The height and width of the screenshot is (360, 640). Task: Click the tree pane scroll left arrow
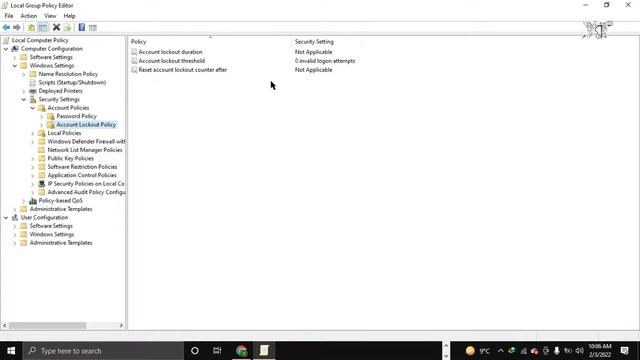[5, 326]
